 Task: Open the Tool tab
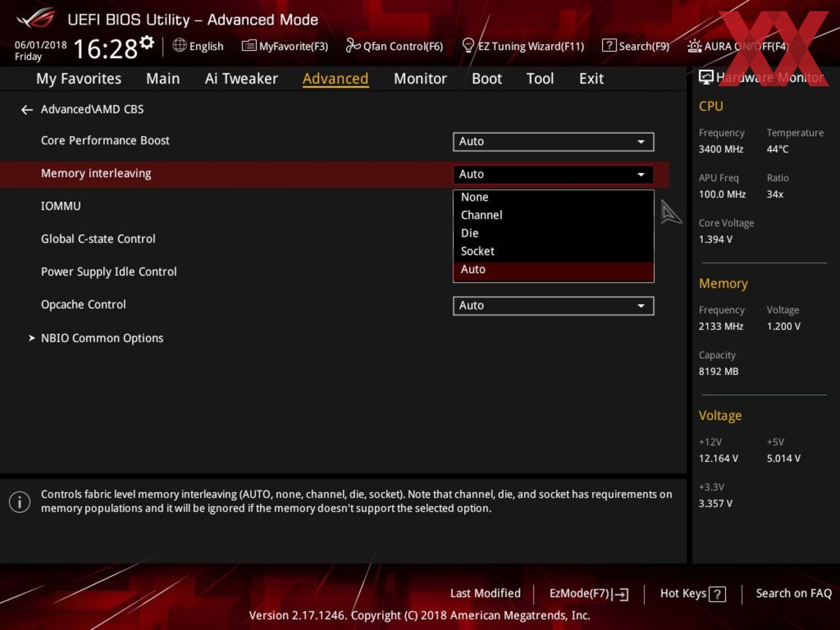click(540, 78)
